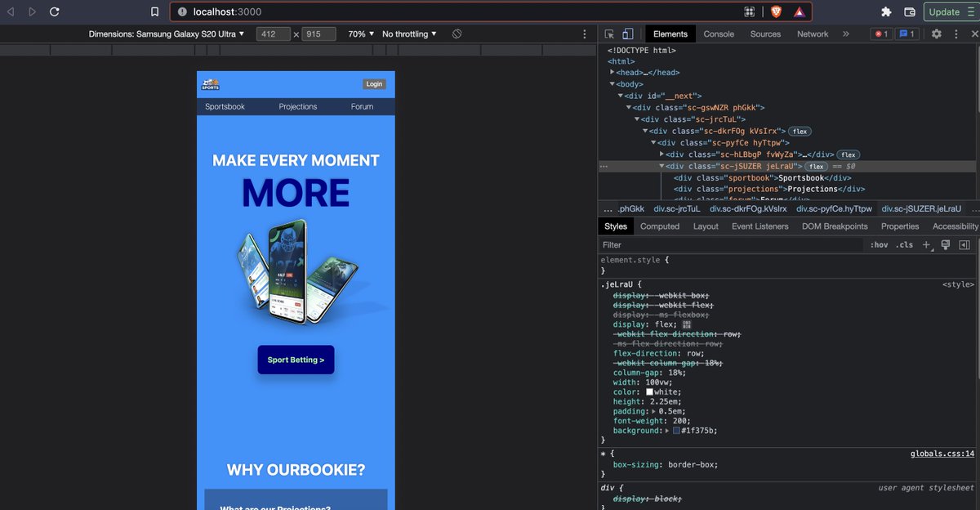980x510 pixels.
Task: Toggle the .cls classes button
Action: 904,244
